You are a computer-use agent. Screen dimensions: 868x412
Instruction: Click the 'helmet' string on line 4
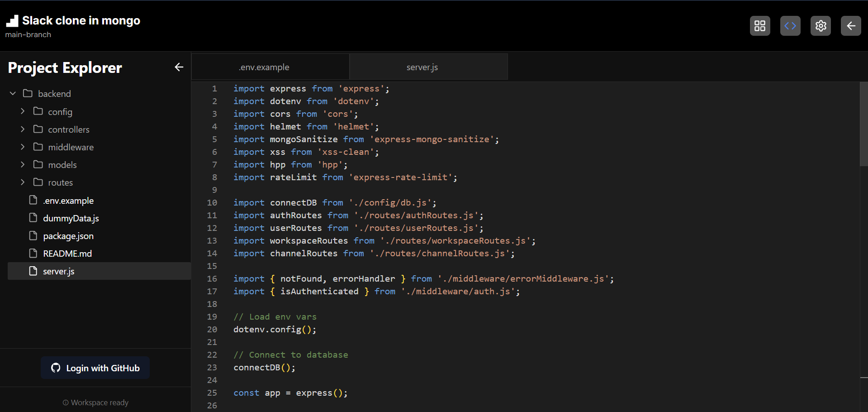coord(354,127)
